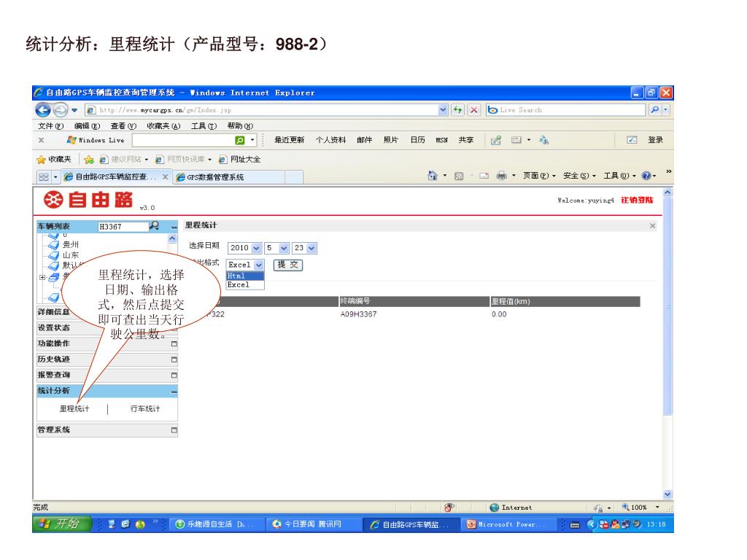The width and height of the screenshot is (747, 560).
Task: Switch to 今日要闻 腾讯网 taskbar item
Action: tap(312, 524)
